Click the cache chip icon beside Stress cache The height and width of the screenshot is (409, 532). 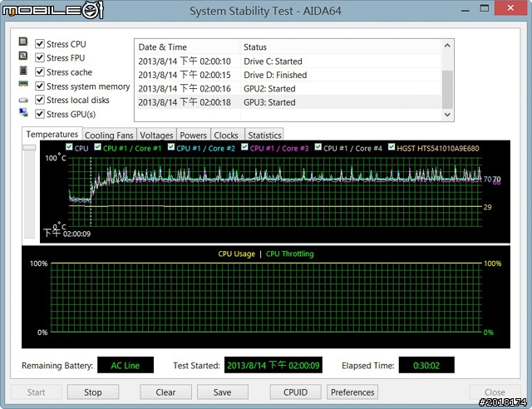[23, 71]
